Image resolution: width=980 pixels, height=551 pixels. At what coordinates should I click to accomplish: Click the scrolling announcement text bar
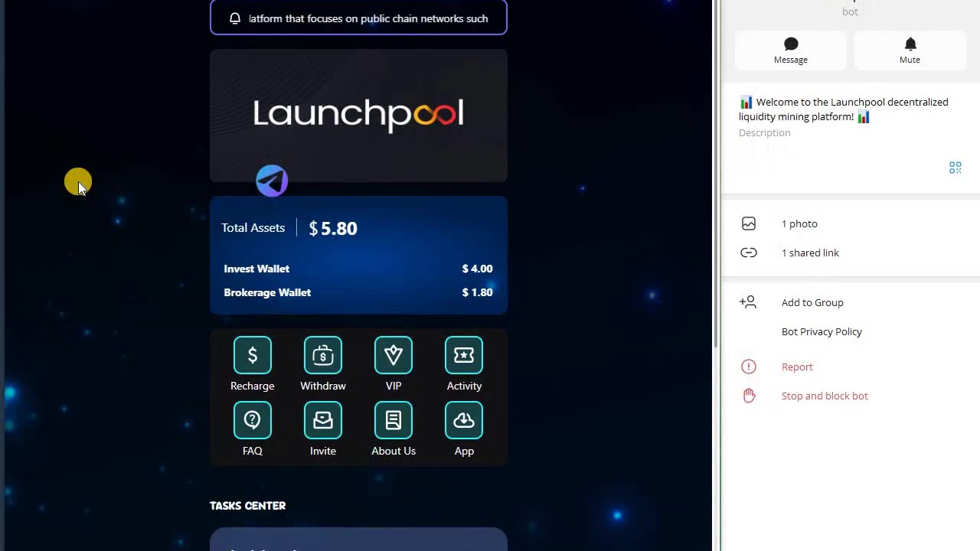(x=358, y=18)
